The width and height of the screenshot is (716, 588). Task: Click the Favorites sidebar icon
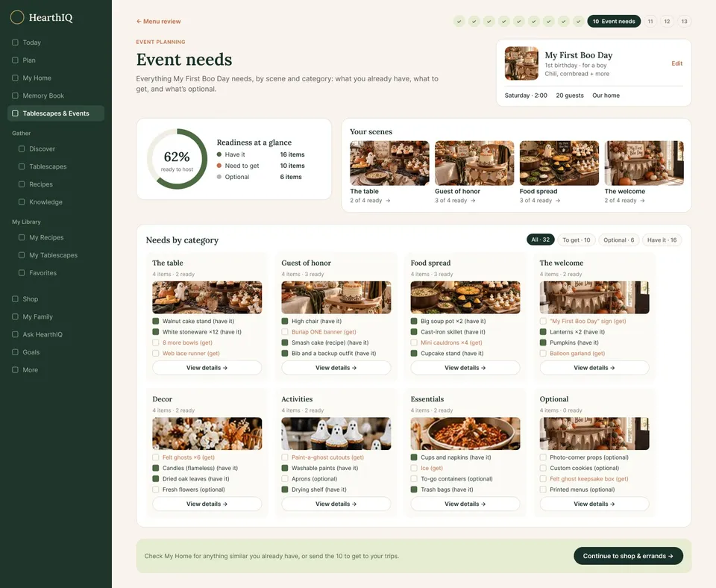22,273
